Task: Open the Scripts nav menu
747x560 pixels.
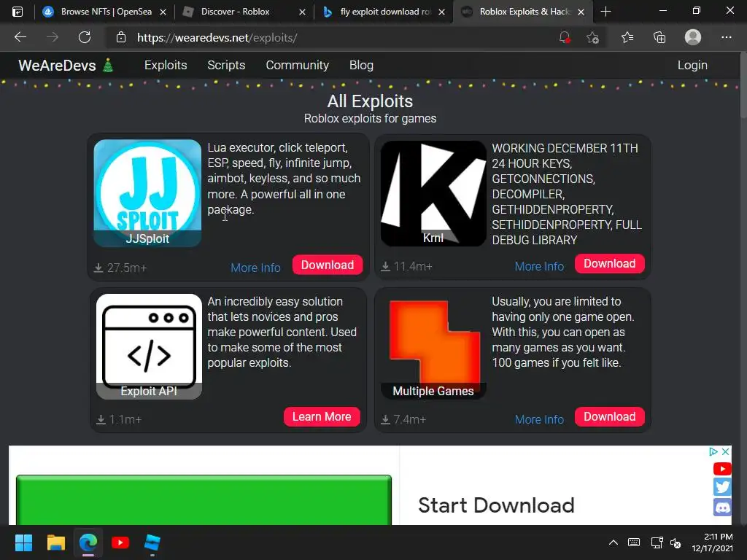Action: click(226, 65)
